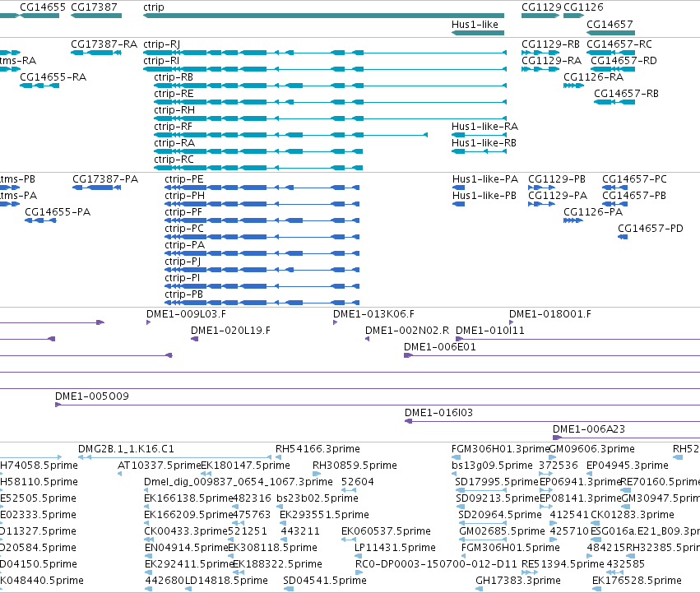Click BAC clone DME1-005O09

tap(92, 396)
